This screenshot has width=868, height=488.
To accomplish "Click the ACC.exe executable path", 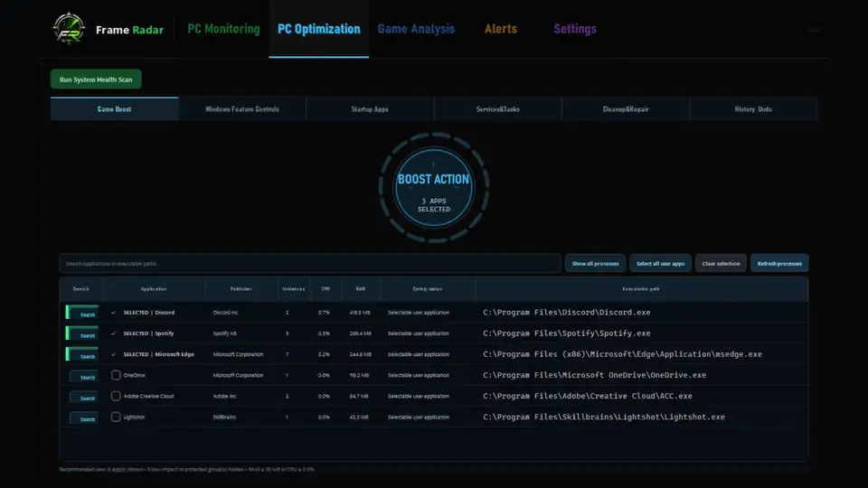I will click(588, 396).
